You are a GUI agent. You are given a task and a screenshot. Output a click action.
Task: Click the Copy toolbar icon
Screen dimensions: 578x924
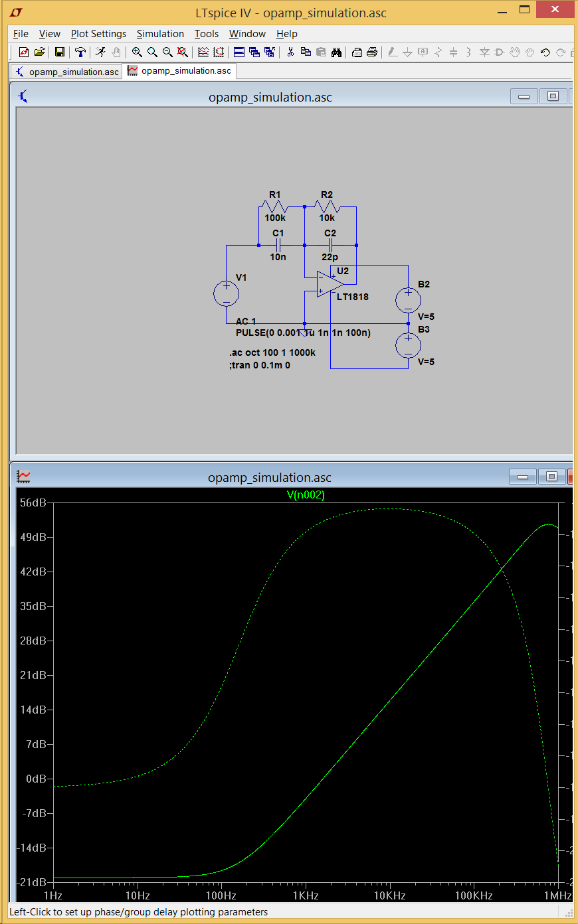[x=306, y=52]
